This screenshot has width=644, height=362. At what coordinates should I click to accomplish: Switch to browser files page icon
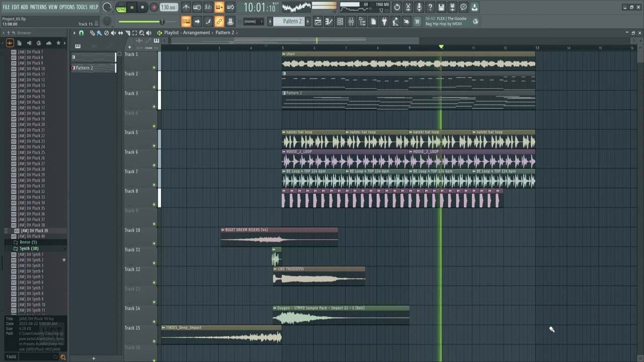20,43
